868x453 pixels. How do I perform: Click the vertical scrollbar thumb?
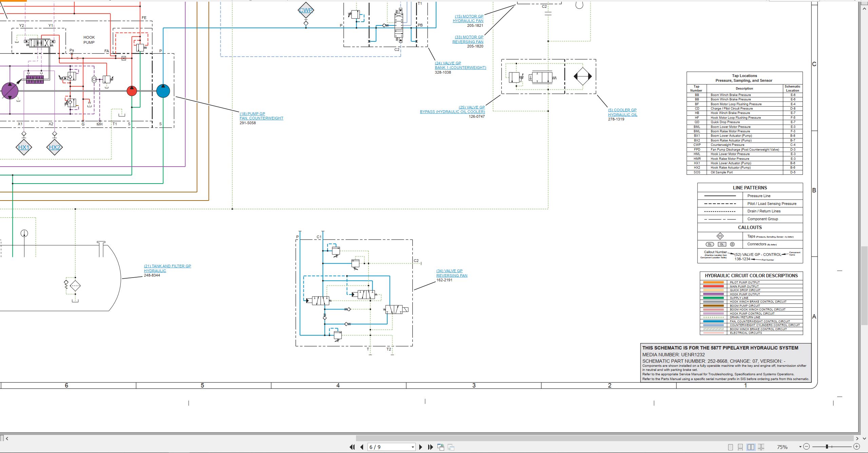(864, 286)
